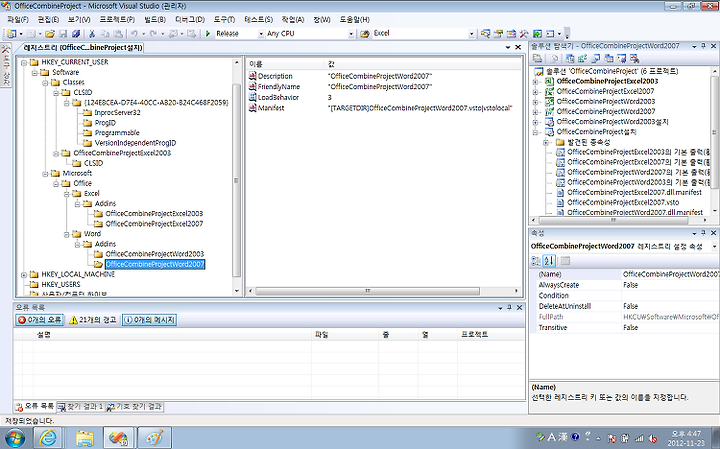720x449 pixels.
Task: Open the 도움말(H) menu
Action: click(354, 20)
